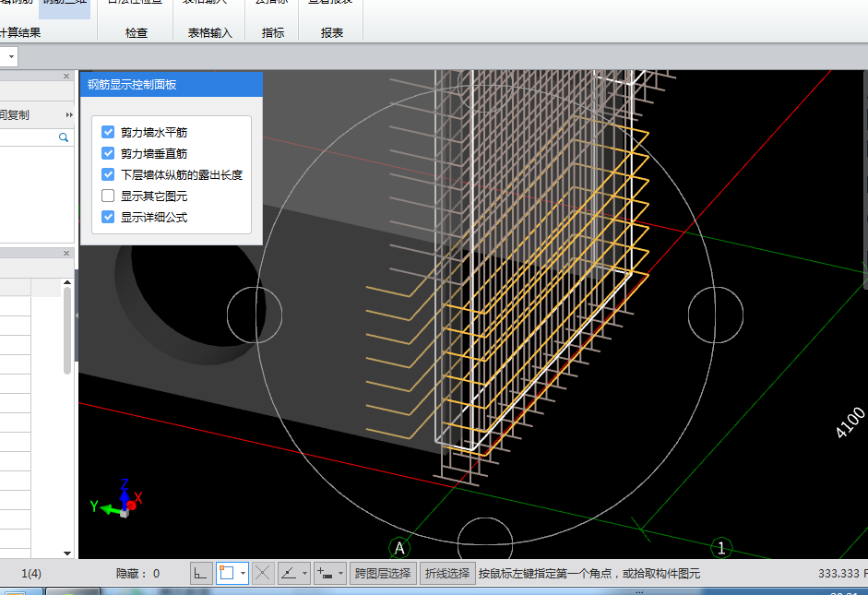Click the 333.333 value in status bar
This screenshot has width=868, height=595.
pyautogui.click(x=838, y=574)
